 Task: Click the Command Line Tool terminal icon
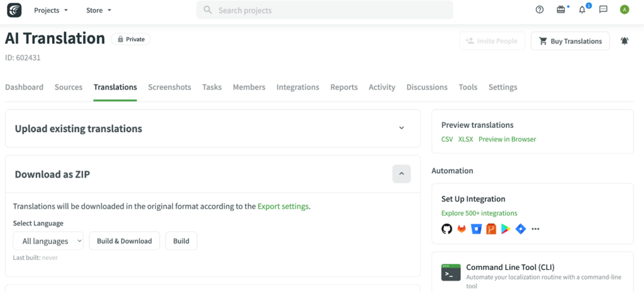pos(451,272)
